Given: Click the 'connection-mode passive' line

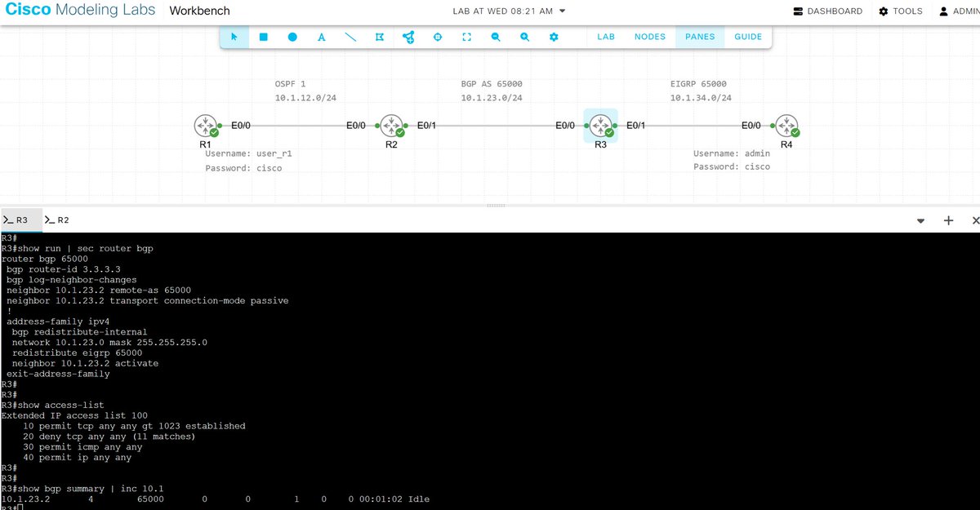Looking at the screenshot, I should pos(147,300).
